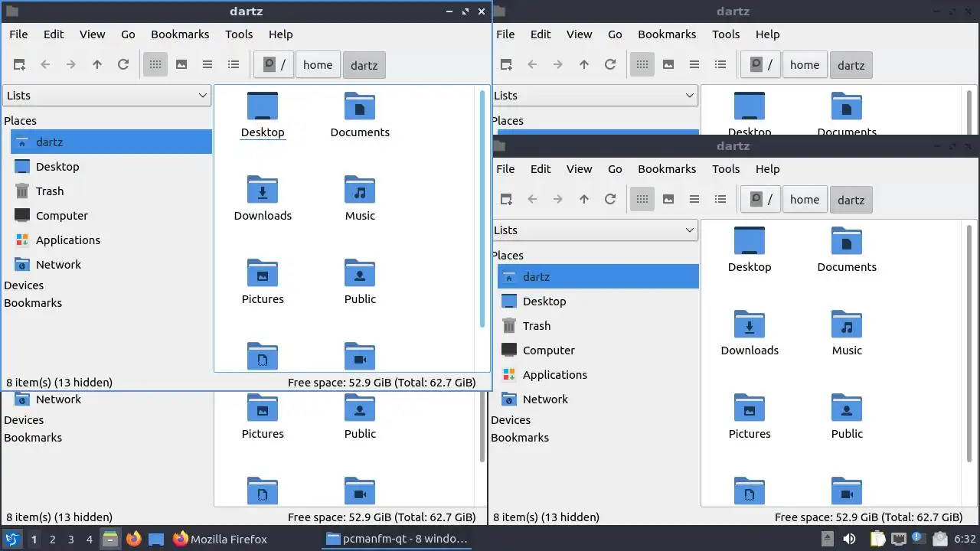This screenshot has width=980, height=551.
Task: Expand Lists dropdown in active top-left window
Action: 106,96
